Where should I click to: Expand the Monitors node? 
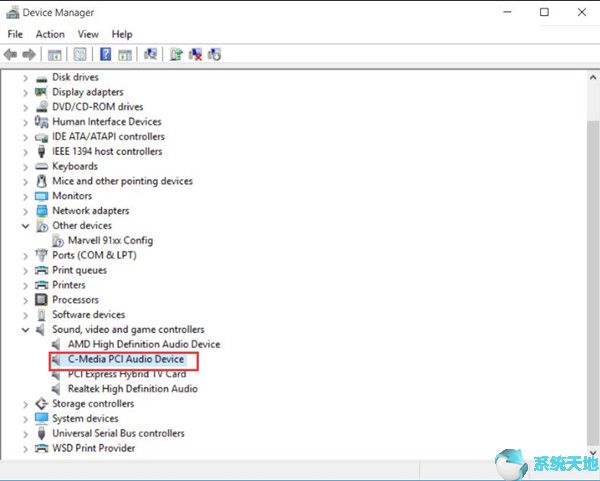click(25, 196)
